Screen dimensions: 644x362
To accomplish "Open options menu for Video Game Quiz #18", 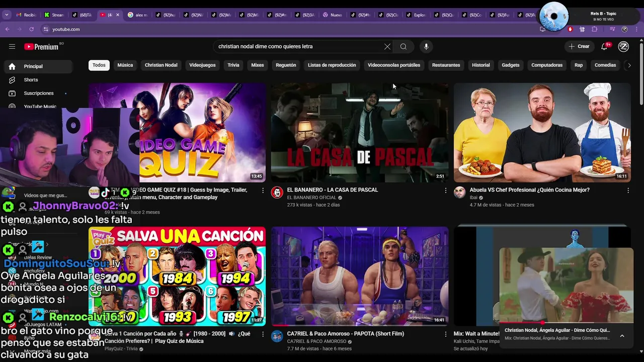I will tap(263, 191).
